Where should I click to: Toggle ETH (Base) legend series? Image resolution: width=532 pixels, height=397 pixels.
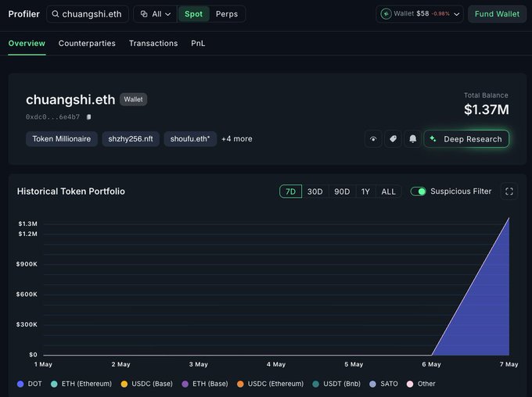pyautogui.click(x=205, y=384)
